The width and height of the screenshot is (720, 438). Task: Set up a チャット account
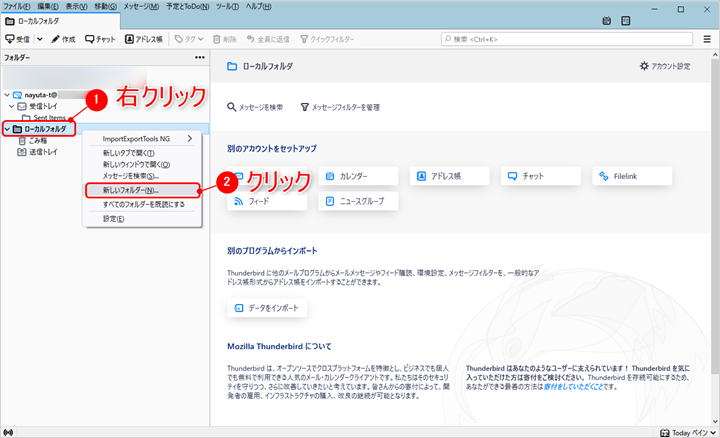(x=541, y=176)
